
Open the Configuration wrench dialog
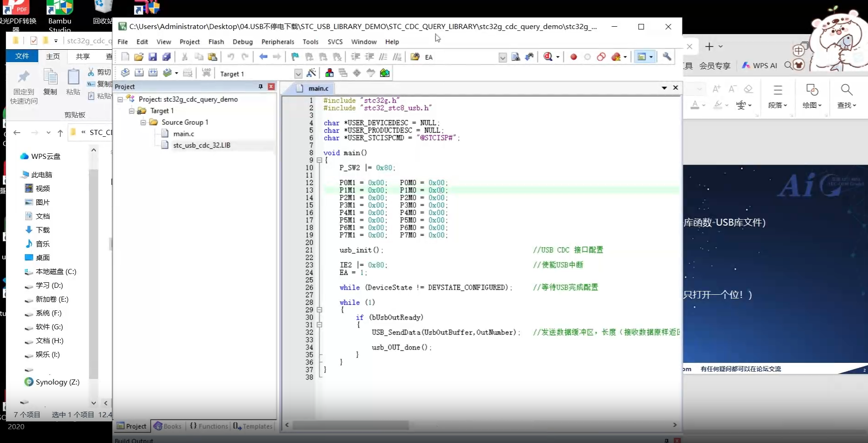click(x=667, y=57)
